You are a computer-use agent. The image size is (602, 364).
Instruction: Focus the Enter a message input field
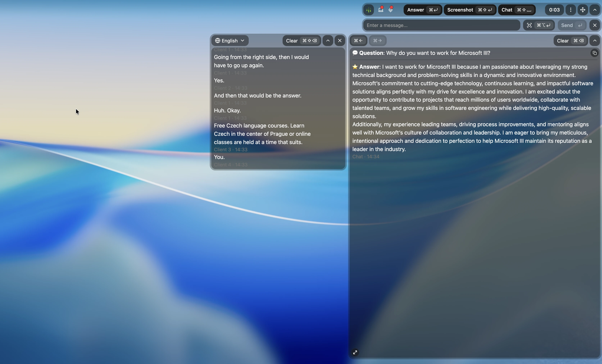(x=442, y=25)
